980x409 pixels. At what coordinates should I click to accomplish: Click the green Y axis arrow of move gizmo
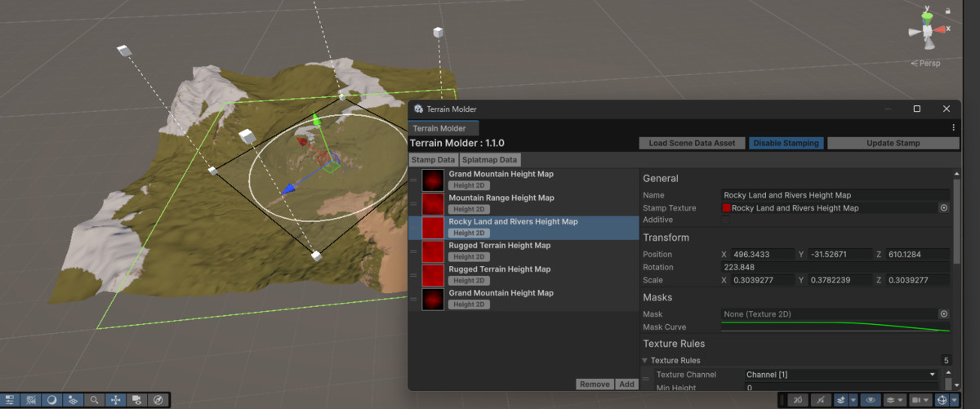point(317,121)
